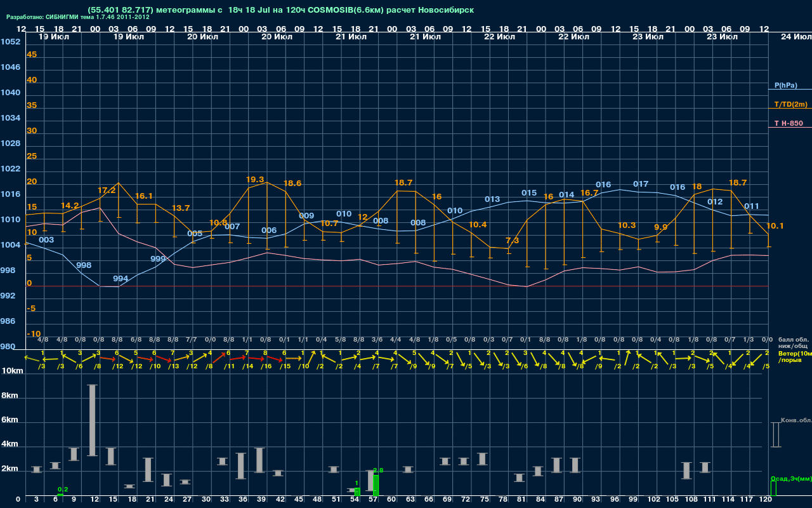Click the 017 pressure maximum label
812x508 pixels.
pyautogui.click(x=641, y=184)
